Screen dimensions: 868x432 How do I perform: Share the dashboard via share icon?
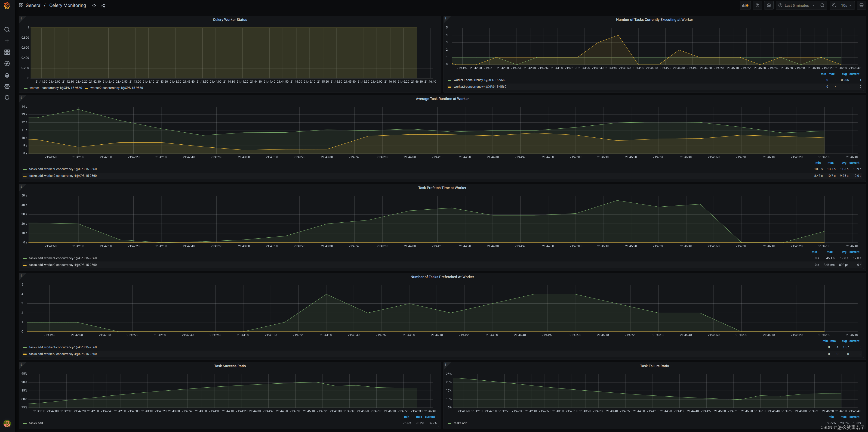[x=103, y=6]
